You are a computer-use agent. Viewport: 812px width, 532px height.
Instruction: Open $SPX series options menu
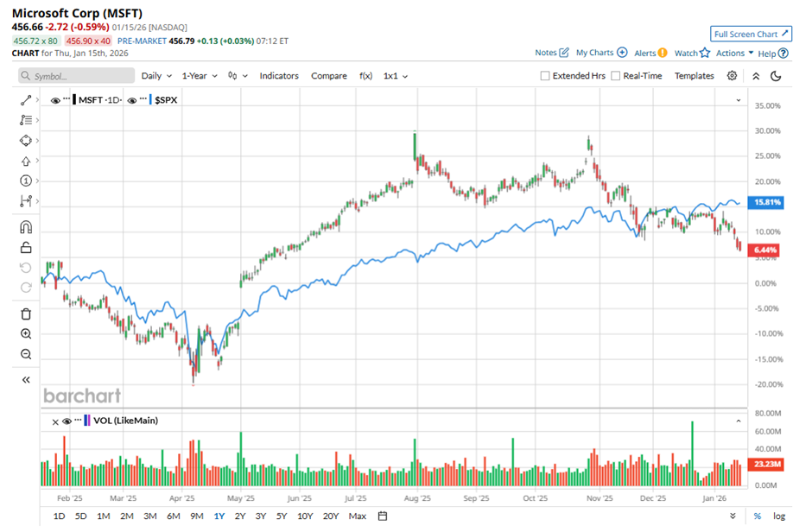[143, 98]
